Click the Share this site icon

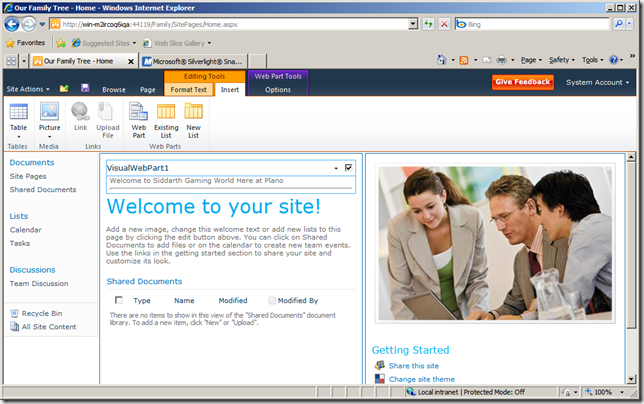pyautogui.click(x=380, y=365)
